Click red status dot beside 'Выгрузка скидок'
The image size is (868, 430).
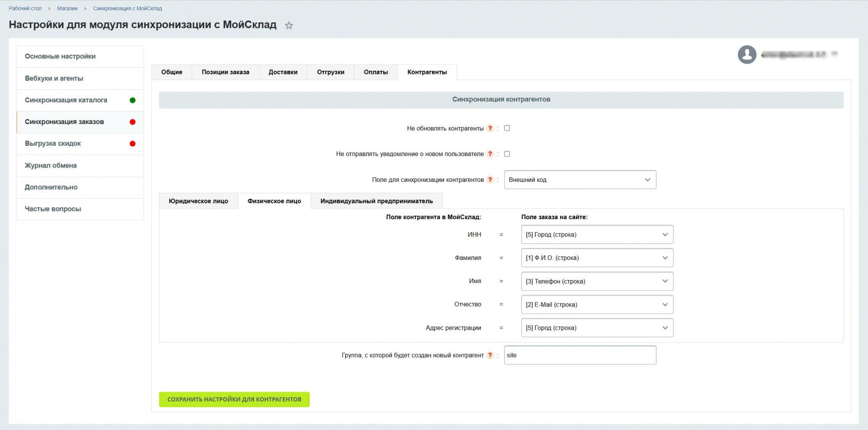pyautogui.click(x=133, y=144)
